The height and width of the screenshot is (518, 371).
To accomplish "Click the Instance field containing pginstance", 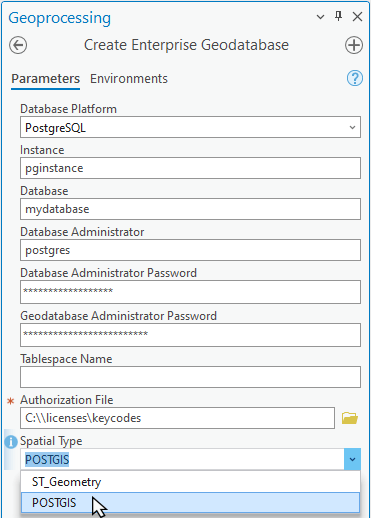I will 190,168.
